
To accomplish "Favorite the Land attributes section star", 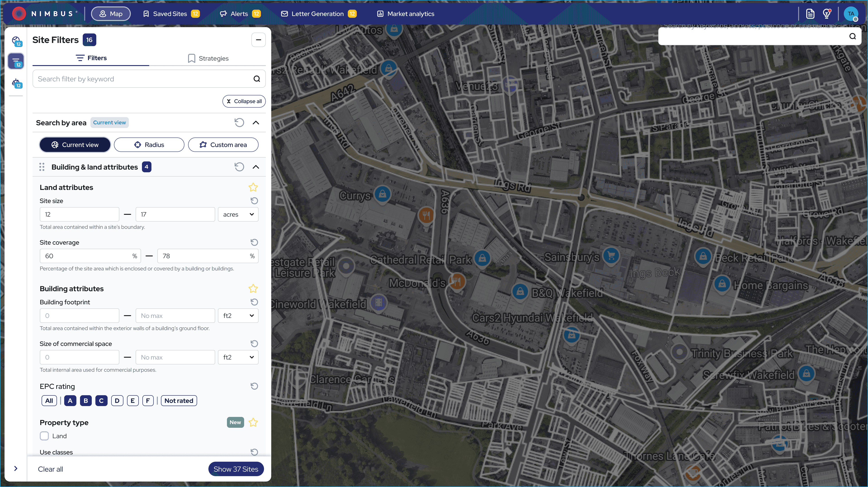I will coord(253,187).
